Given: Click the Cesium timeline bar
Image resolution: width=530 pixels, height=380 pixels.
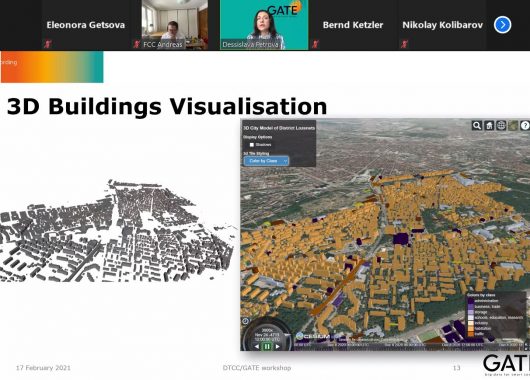Looking at the screenshot, I should (408, 345).
